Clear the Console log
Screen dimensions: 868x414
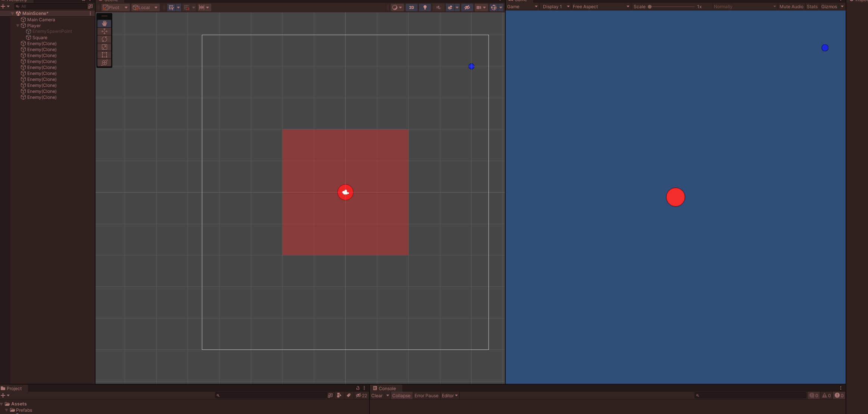tap(377, 396)
